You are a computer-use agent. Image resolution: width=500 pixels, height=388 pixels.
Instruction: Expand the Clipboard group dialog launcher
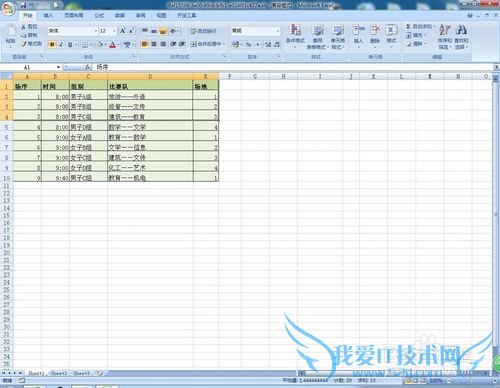coord(42,57)
